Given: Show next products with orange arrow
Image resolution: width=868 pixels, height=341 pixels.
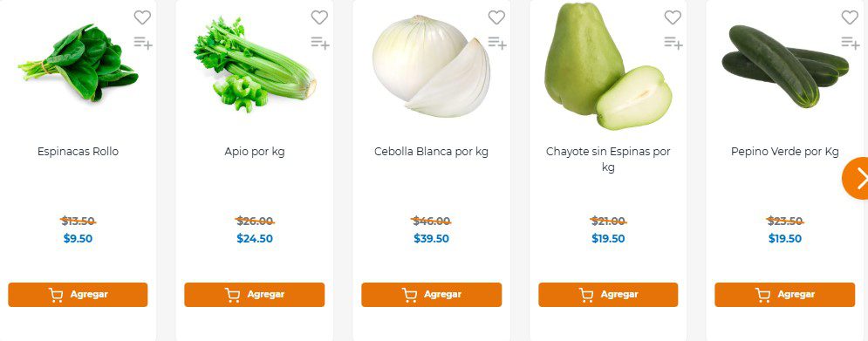Looking at the screenshot, I should click(x=856, y=178).
